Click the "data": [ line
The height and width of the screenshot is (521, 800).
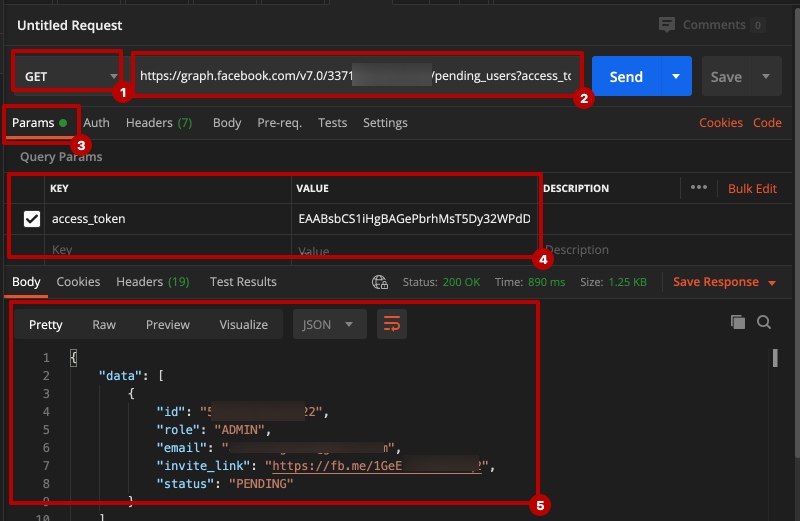(x=131, y=376)
